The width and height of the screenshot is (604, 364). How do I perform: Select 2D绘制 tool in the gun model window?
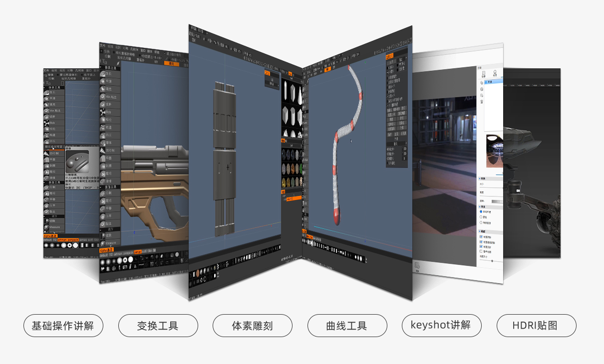tap(110, 150)
